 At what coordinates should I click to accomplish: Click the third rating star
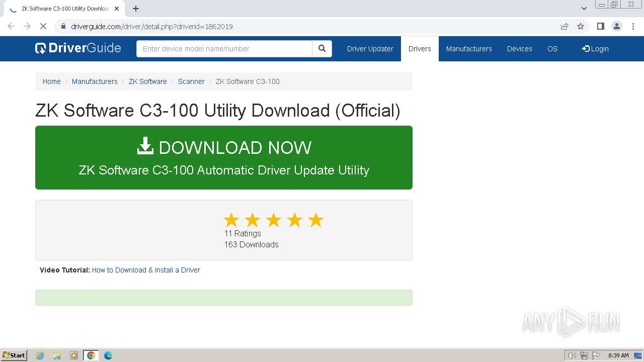tap(274, 220)
